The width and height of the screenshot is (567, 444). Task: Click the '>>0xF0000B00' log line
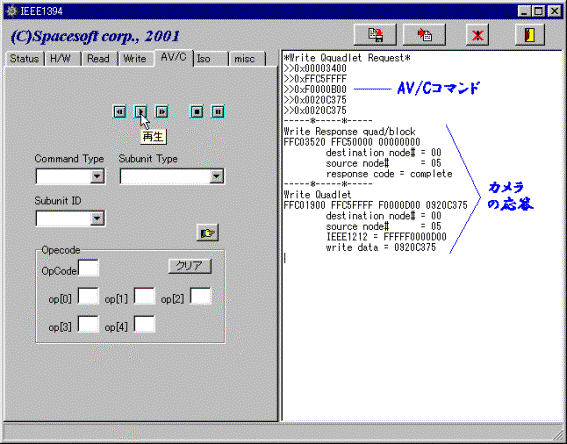coord(315,89)
